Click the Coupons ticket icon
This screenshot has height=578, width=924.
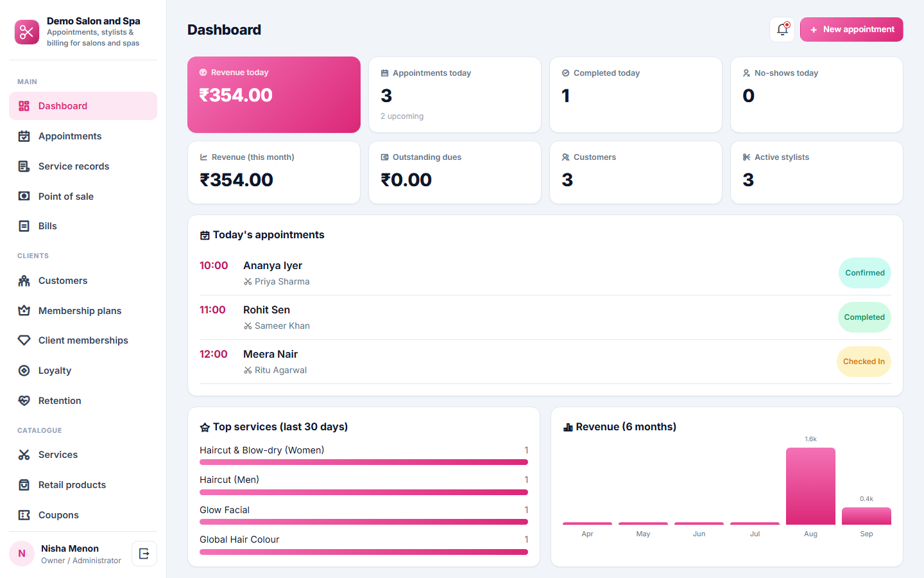[24, 515]
